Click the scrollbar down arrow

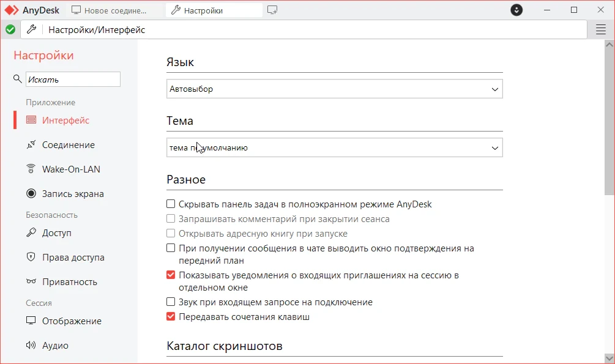coord(609,358)
